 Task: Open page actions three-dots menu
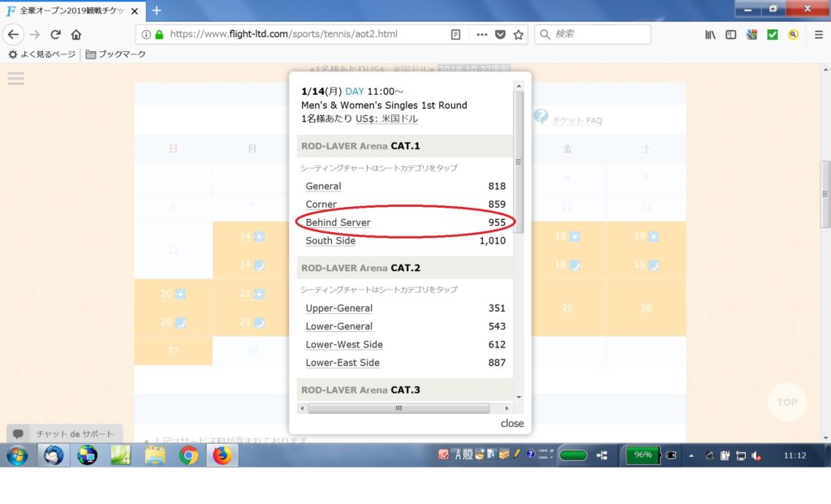(x=481, y=34)
